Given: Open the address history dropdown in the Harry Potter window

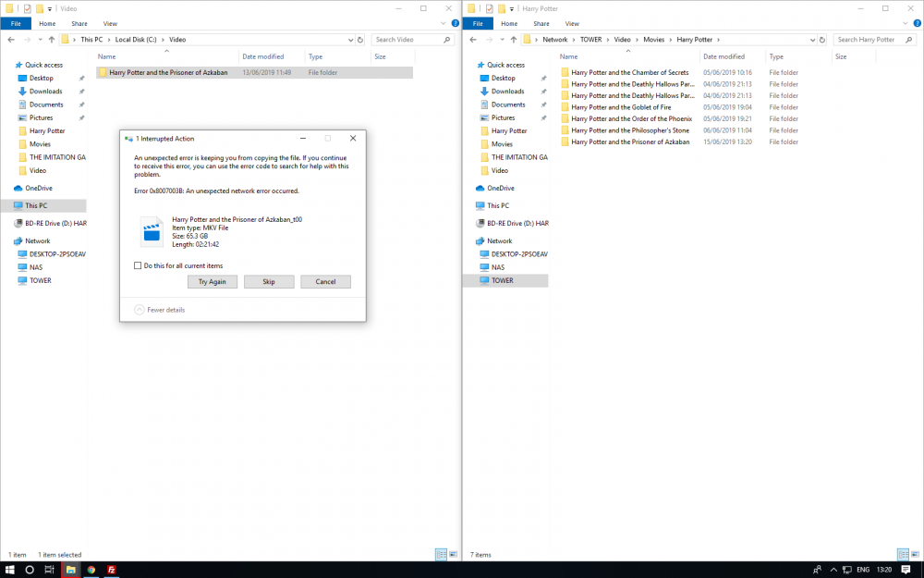Looking at the screenshot, I should pyautogui.click(x=812, y=40).
